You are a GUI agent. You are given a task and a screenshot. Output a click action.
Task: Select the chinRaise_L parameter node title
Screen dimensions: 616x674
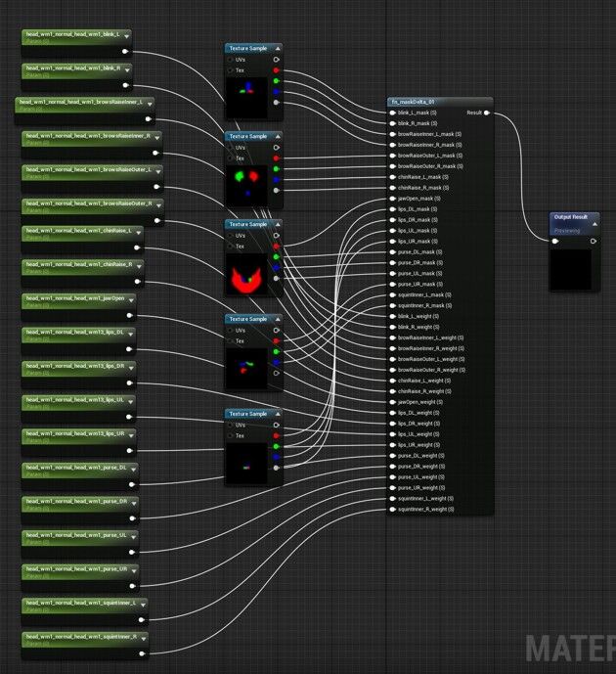click(x=83, y=231)
